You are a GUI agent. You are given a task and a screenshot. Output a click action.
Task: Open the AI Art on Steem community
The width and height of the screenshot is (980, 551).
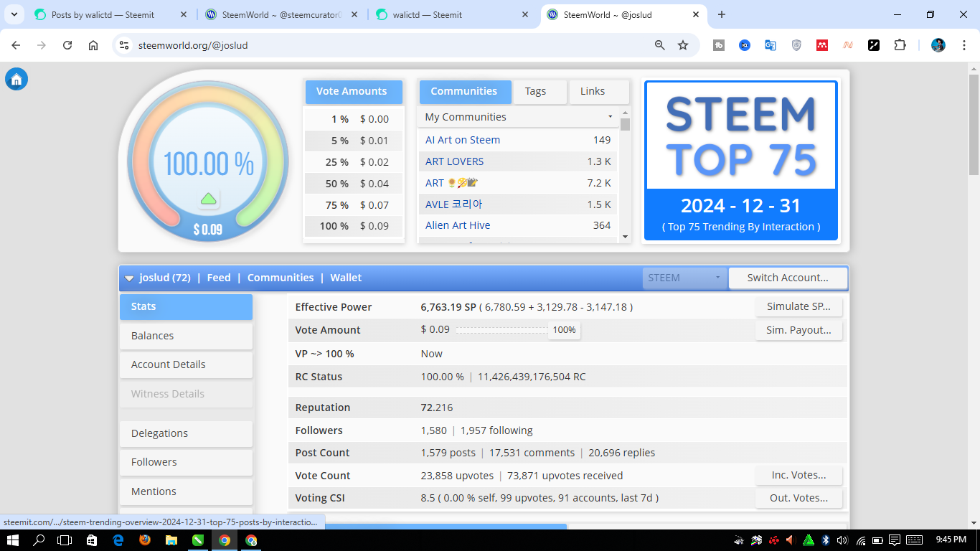(463, 140)
